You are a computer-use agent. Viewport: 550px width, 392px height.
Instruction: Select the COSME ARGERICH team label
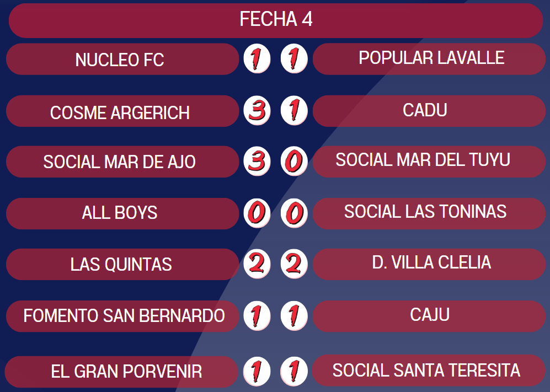tap(120, 112)
